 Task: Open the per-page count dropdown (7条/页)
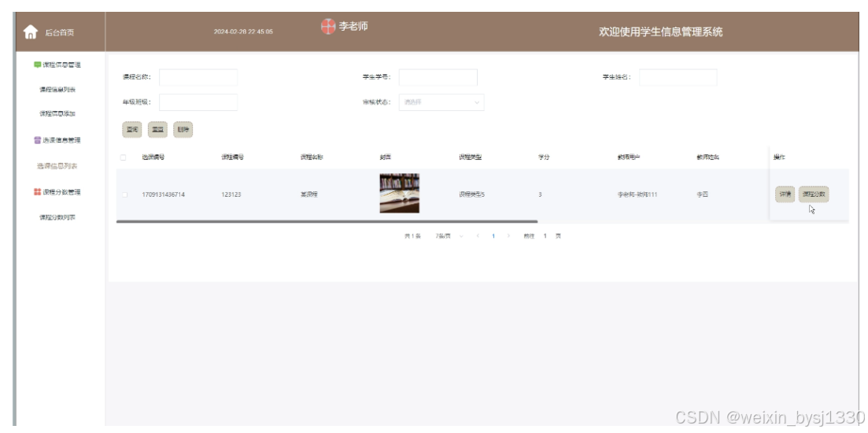point(449,236)
